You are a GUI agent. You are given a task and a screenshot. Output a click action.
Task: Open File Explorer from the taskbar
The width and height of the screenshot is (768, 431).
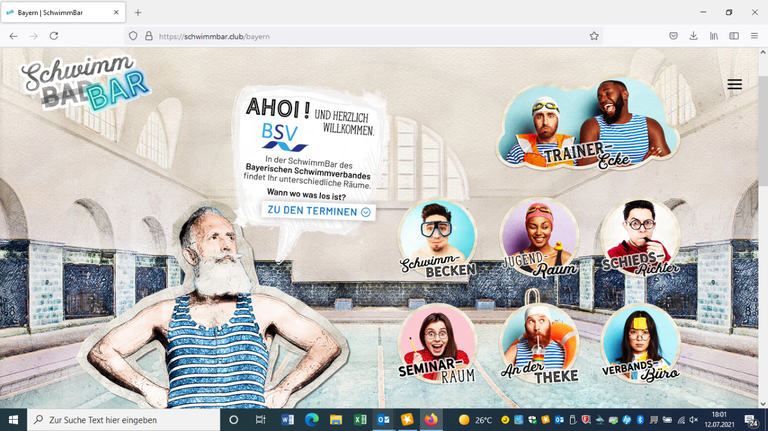tap(336, 420)
